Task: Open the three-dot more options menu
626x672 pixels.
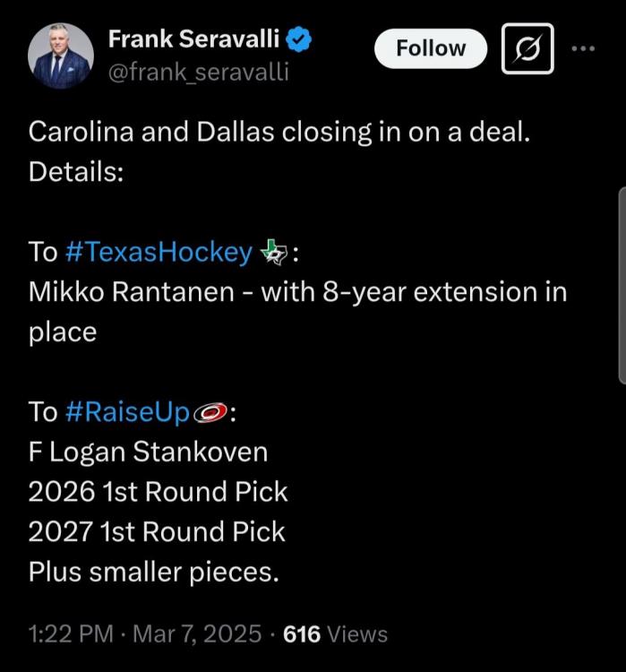Action: 583,48
